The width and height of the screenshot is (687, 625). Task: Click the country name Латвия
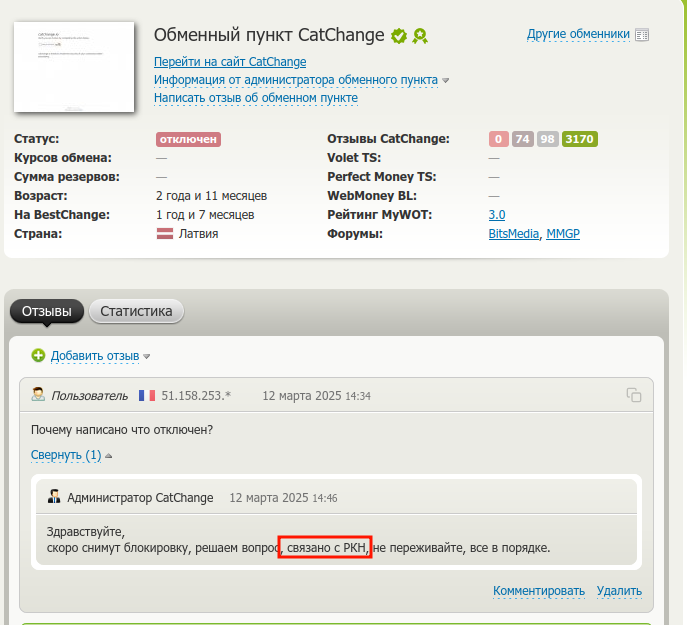[198, 234]
